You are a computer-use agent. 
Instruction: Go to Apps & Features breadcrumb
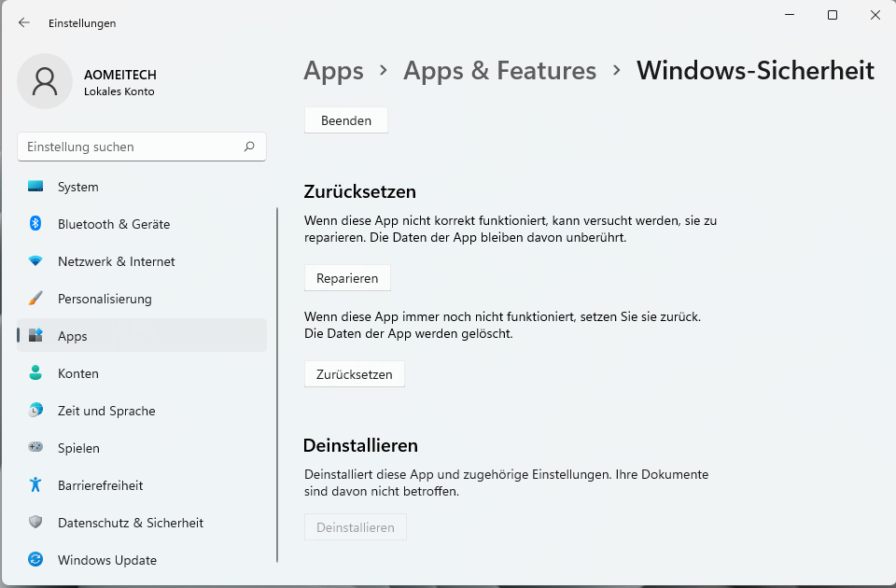pyautogui.click(x=499, y=71)
